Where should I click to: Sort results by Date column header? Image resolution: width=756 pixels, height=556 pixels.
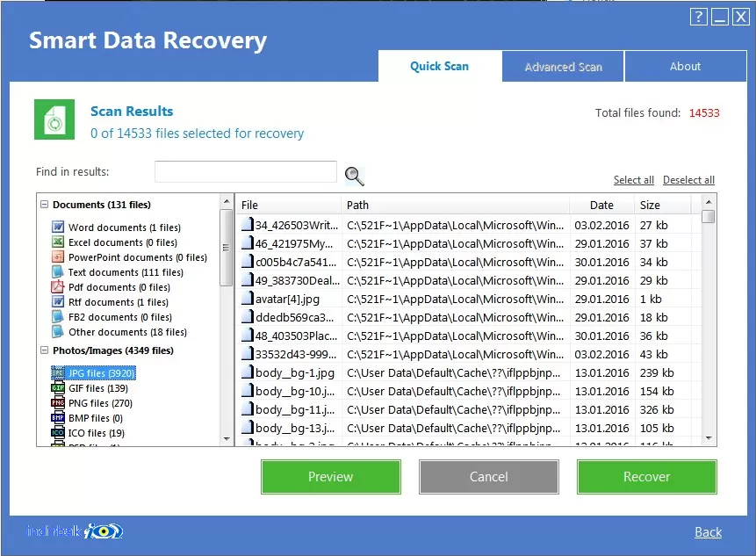click(601, 205)
